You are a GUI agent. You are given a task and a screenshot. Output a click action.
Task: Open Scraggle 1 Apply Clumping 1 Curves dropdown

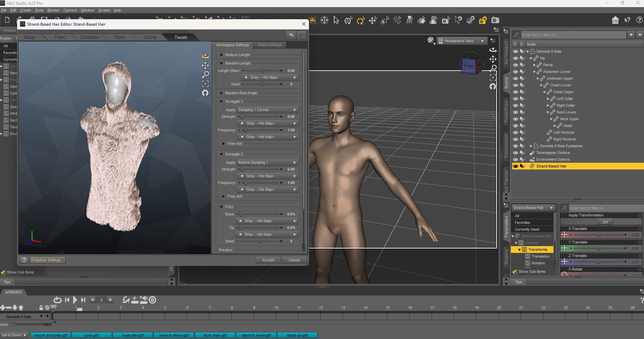pos(267,110)
